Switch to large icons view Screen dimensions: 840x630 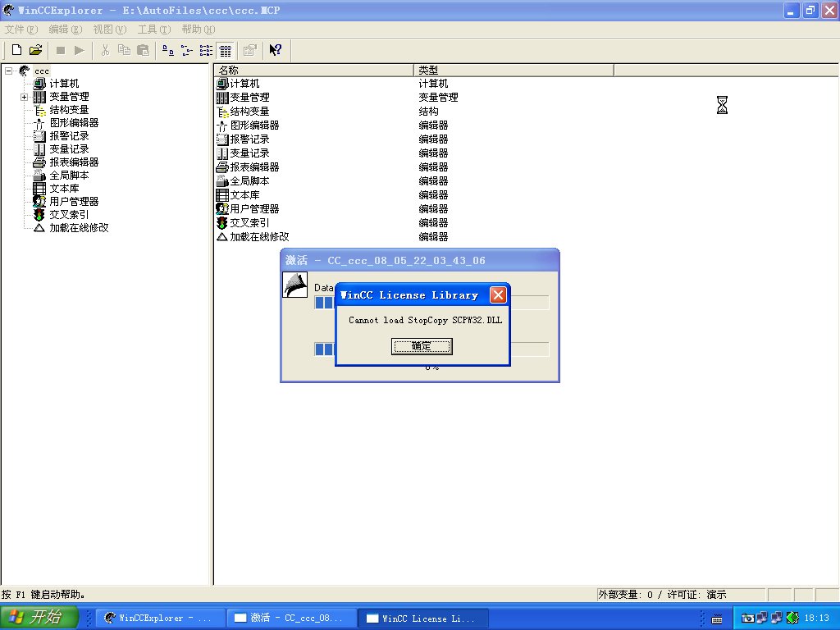(168, 50)
